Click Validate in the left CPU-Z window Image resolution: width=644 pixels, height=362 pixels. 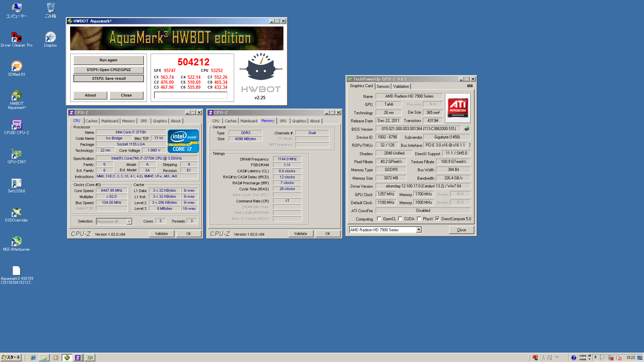(161, 234)
